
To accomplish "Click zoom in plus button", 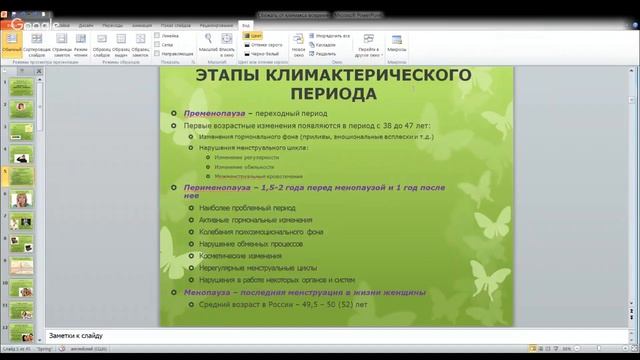I will pyautogui.click(x=625, y=349).
